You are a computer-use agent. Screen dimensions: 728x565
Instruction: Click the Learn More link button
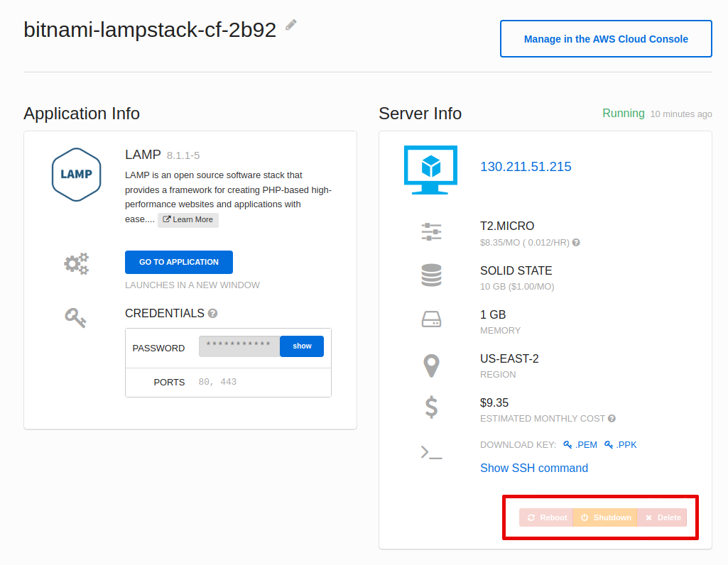188,220
